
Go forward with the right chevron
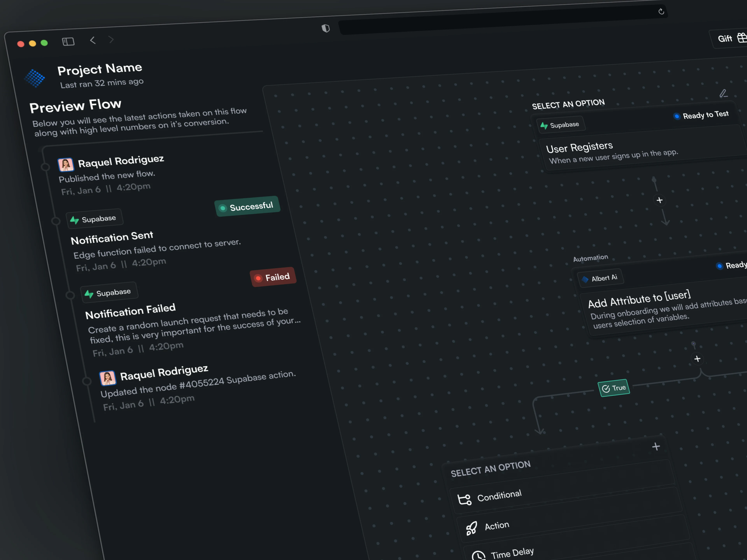(x=111, y=39)
